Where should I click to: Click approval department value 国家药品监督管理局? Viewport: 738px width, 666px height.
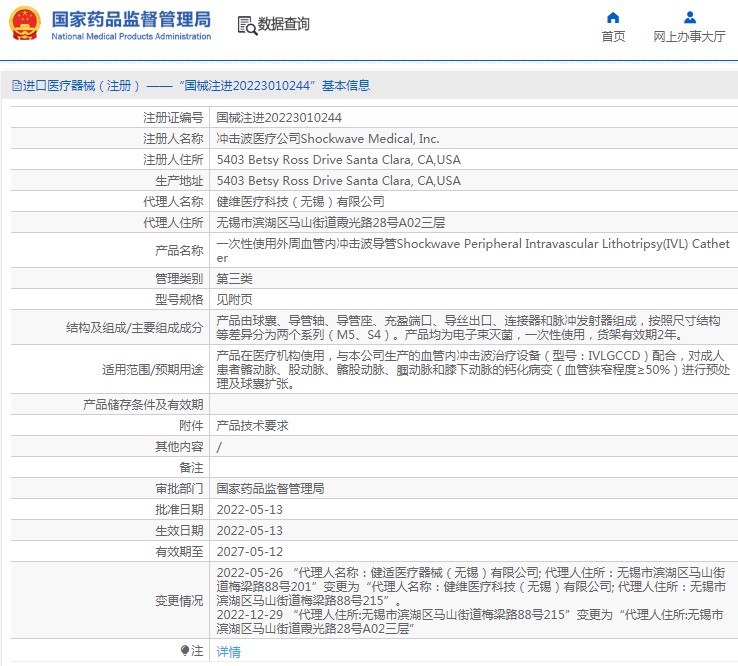point(270,489)
